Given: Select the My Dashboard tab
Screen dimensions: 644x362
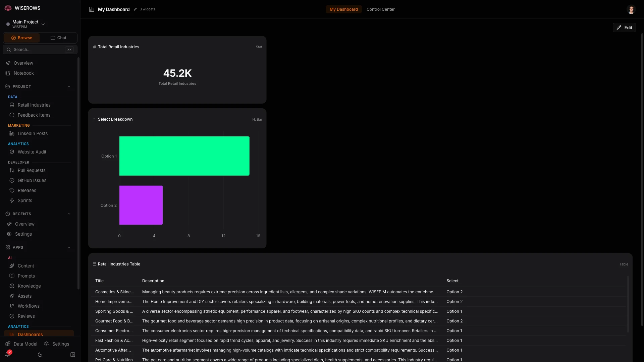Looking at the screenshot, I should coord(343,9).
